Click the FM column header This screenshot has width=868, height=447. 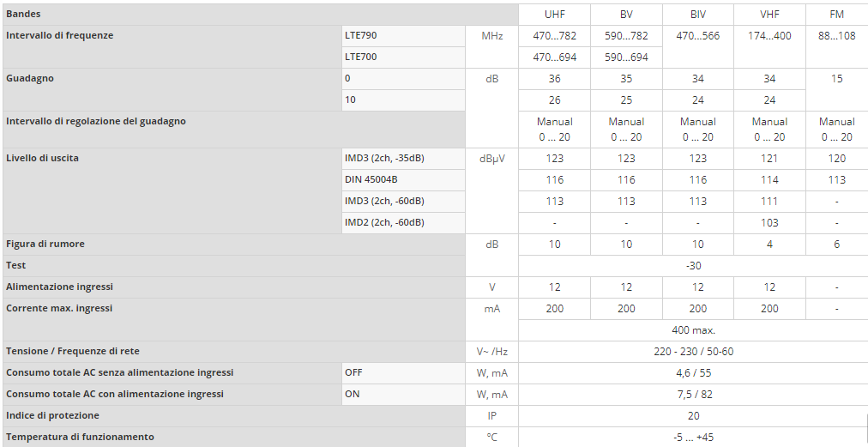click(836, 15)
